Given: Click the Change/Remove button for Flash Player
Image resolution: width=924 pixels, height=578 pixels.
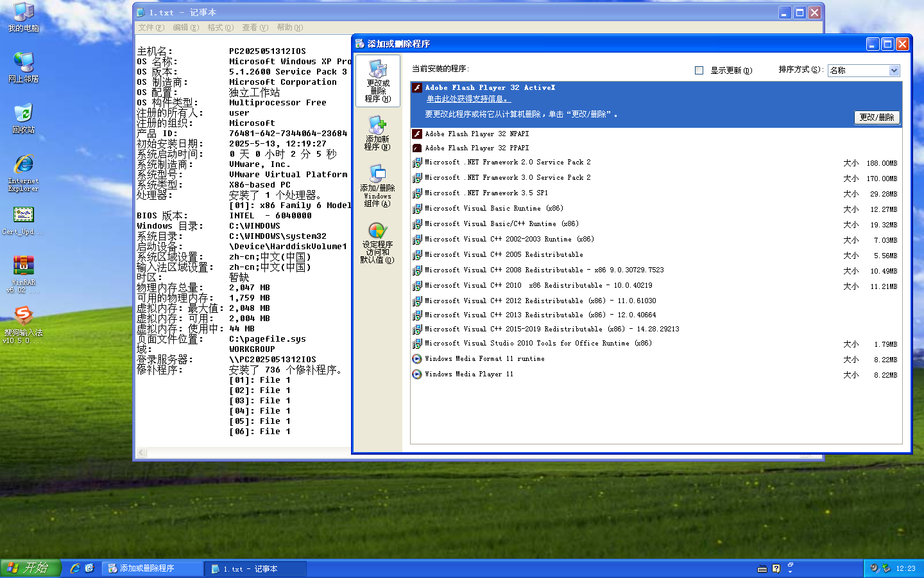Looking at the screenshot, I should [x=877, y=118].
